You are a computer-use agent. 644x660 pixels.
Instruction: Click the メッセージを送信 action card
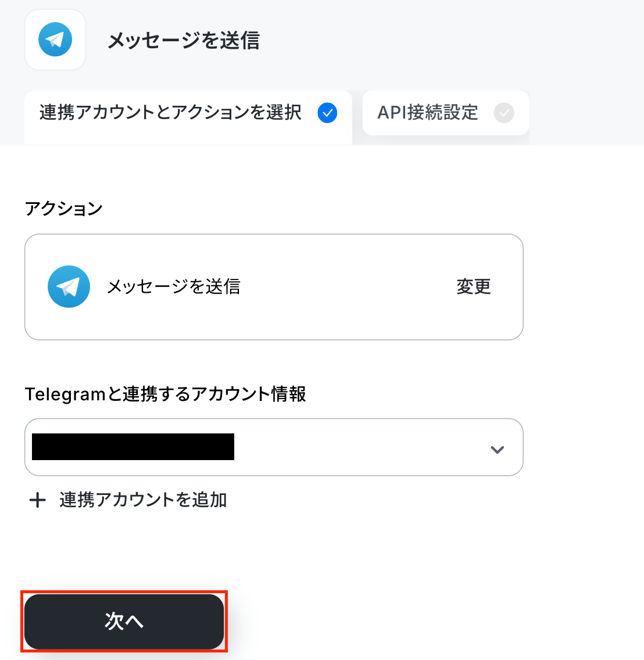274,286
